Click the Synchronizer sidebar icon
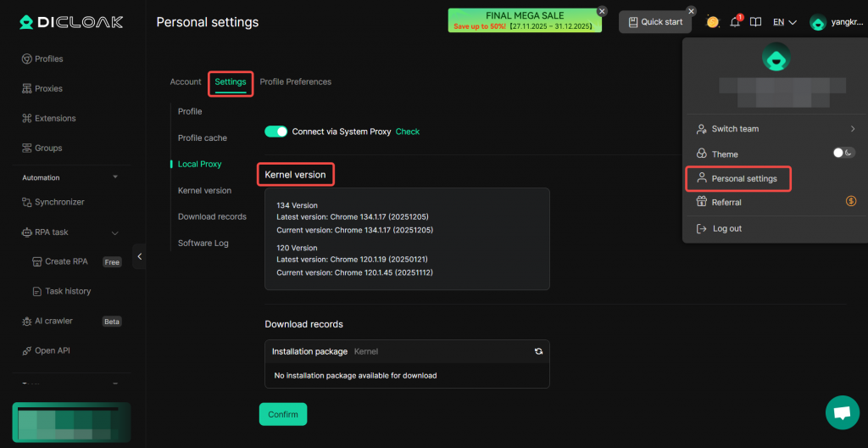Image resolution: width=868 pixels, height=448 pixels. point(27,202)
